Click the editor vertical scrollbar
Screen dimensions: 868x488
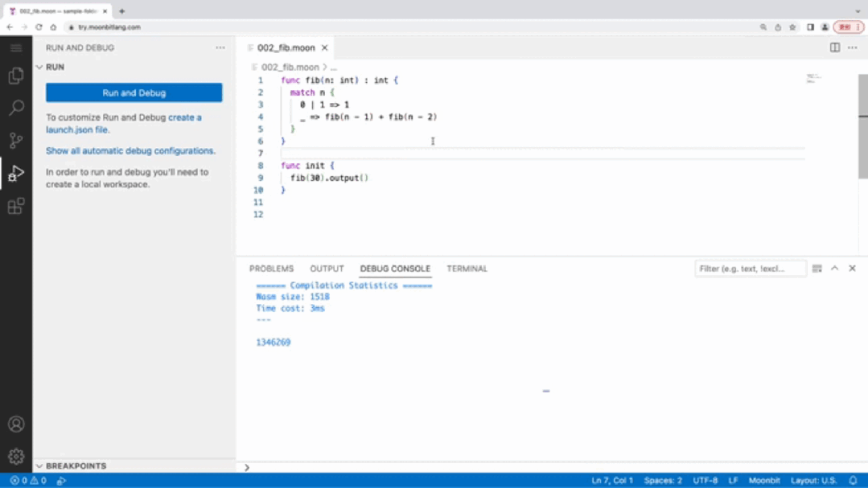point(863,127)
